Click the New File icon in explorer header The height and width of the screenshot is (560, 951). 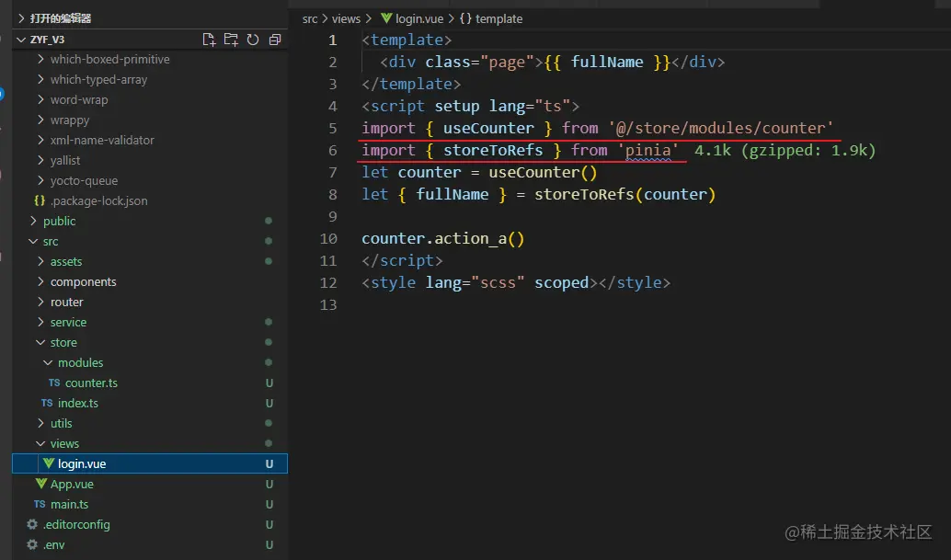(209, 40)
